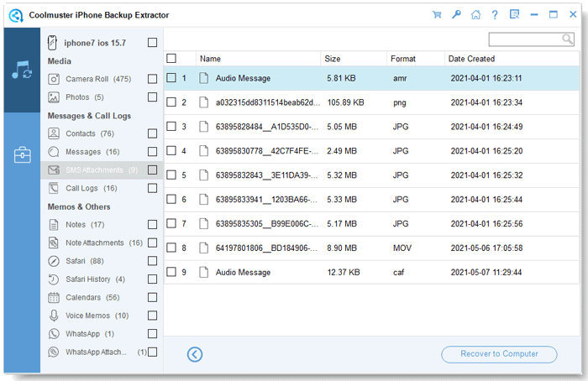Click the Messages speech bubble icon
Viewport: 588px width, 381px height.
54,152
